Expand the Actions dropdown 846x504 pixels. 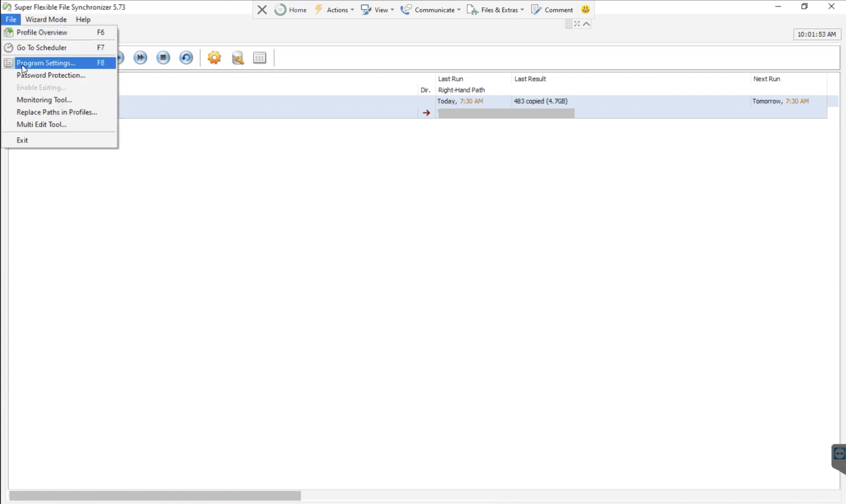[x=334, y=10]
